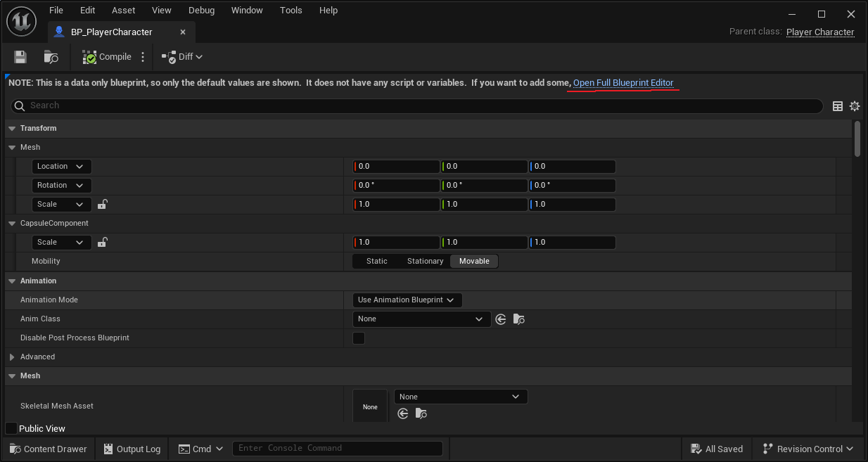
Task: Click the Rotation Z value field
Action: 573,186
